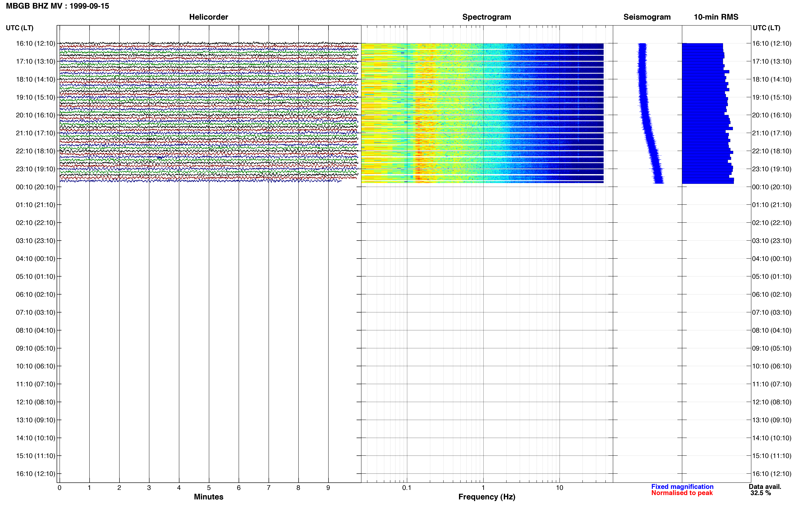The image size is (812, 508).
Task: Click left time label '15:10 (11:10)'
Action: tap(36, 456)
